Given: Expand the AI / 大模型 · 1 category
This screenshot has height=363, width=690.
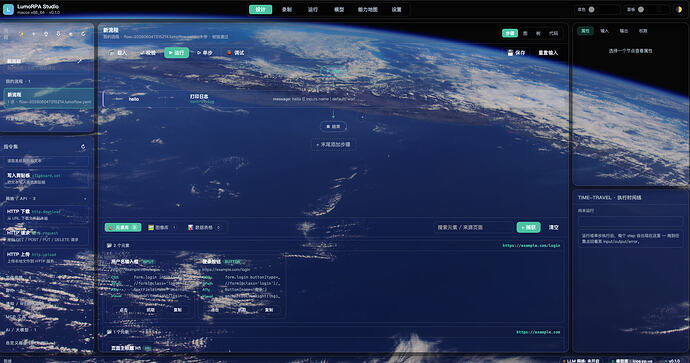Looking at the screenshot, I should 47,330.
